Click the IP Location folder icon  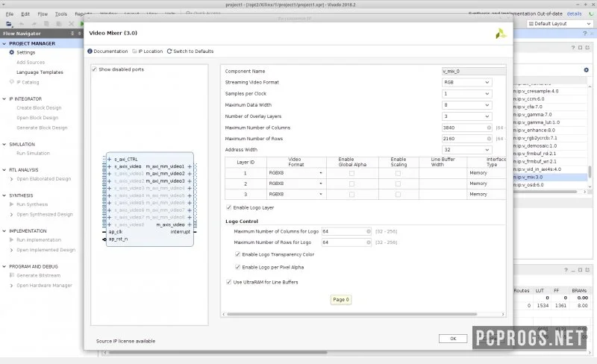point(134,51)
